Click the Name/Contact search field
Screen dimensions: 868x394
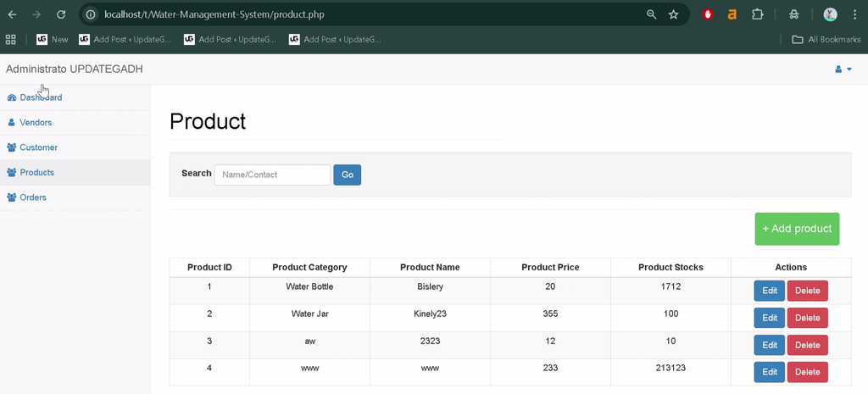(272, 175)
